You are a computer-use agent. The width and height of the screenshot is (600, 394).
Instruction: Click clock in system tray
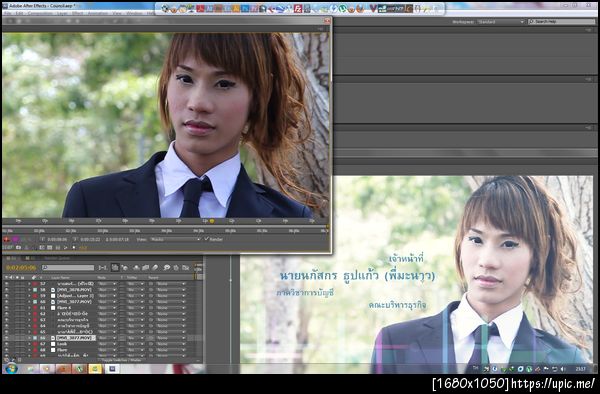click(580, 369)
